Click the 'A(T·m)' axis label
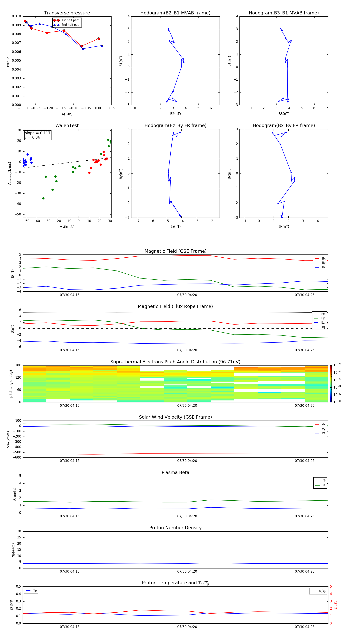The image size is (351, 644). tap(67, 114)
